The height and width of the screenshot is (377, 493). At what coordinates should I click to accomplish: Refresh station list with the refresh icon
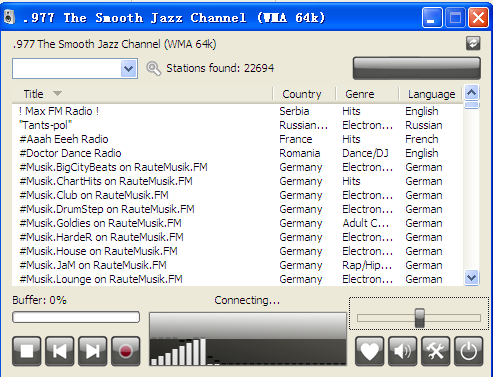[x=473, y=43]
